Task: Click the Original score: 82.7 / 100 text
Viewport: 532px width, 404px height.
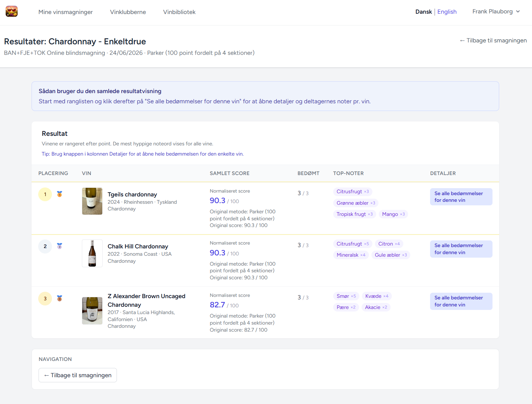Action: (x=239, y=330)
